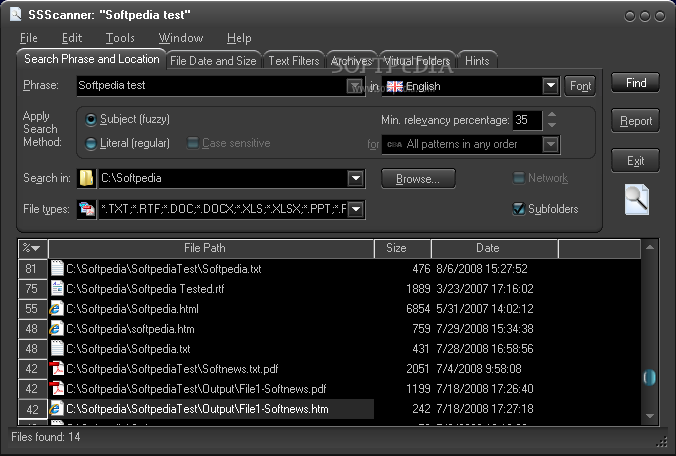Sort by the % relevancy column header
676x456 pixels.
32,248
